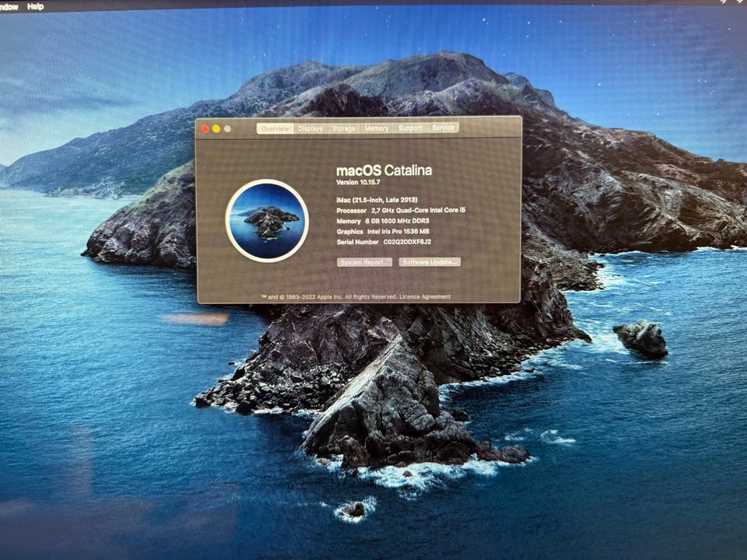Click the Version 10.15.7 text
Viewport: 747px width, 560px height.
[x=358, y=182]
